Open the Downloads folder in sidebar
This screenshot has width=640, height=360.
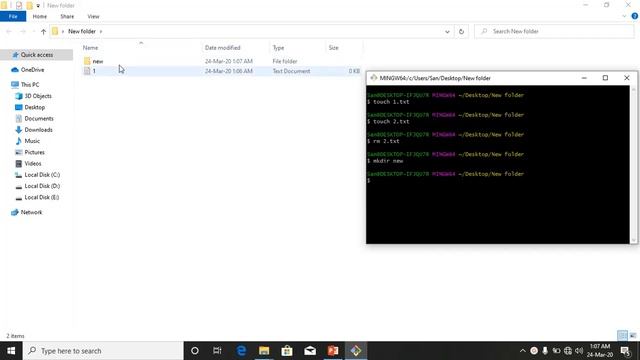(38, 130)
